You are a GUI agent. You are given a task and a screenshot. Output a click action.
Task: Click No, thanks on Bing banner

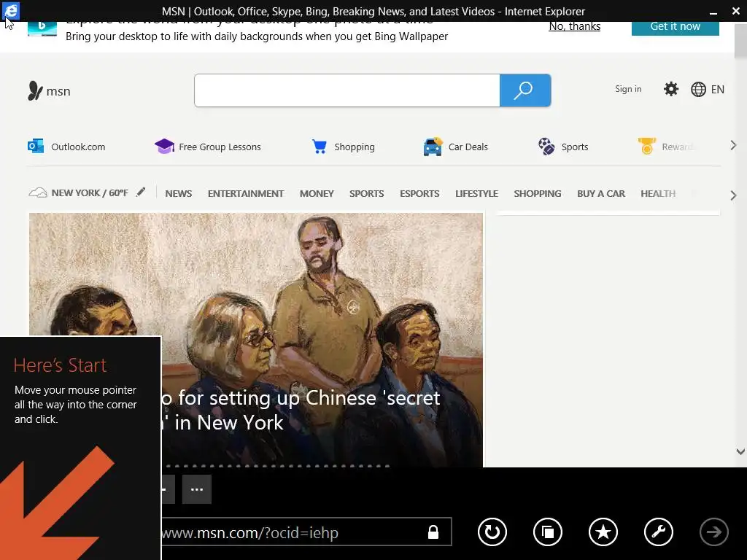pyautogui.click(x=575, y=26)
